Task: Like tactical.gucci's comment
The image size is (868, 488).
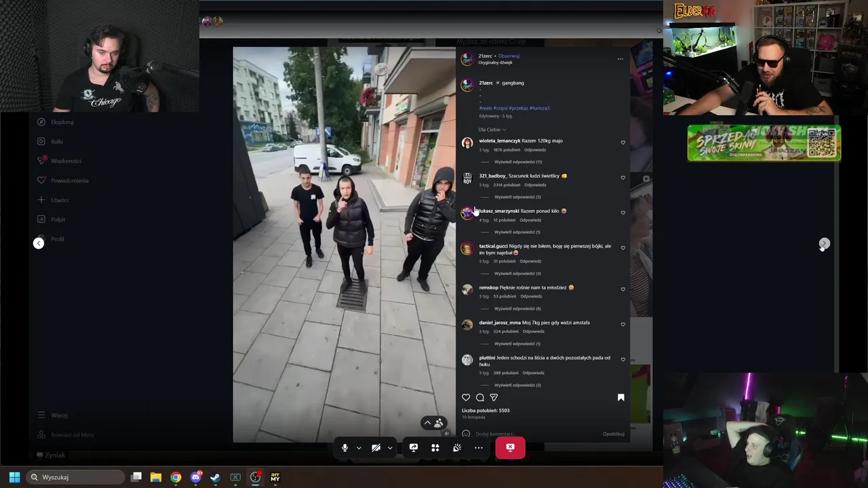Action: [x=623, y=247]
